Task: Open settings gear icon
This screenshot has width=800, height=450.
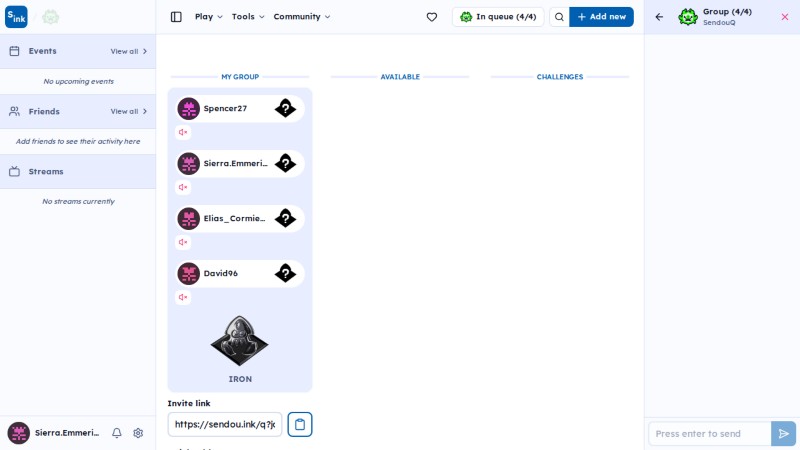Action: (138, 433)
